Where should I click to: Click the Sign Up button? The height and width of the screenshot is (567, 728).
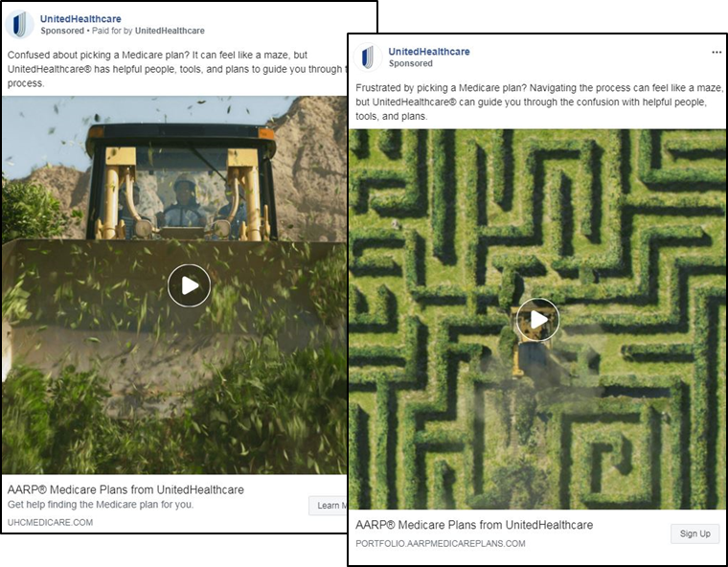[x=695, y=533]
